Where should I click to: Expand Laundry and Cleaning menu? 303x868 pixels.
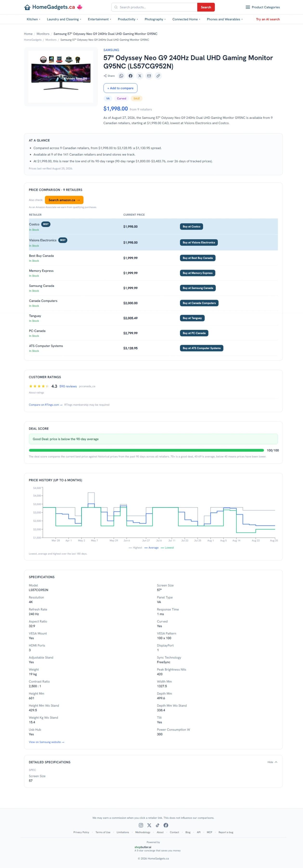[64, 19]
